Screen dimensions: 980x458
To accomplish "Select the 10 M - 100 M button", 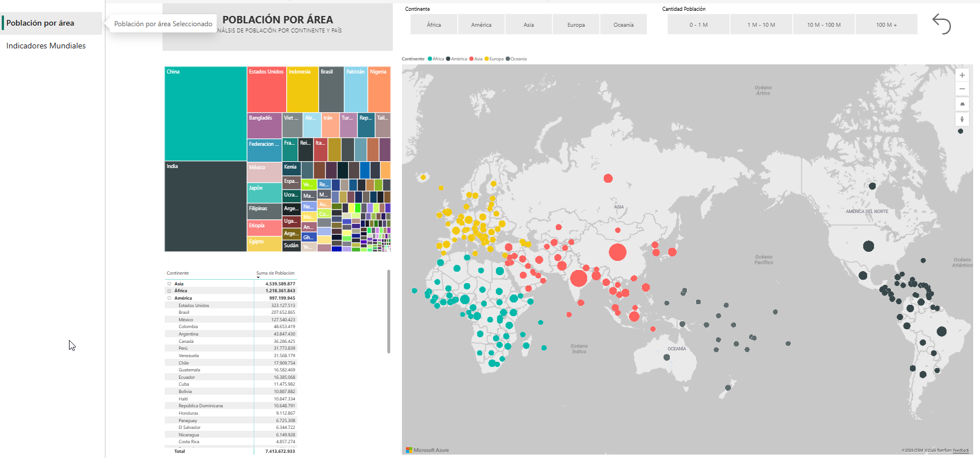I will (x=824, y=24).
